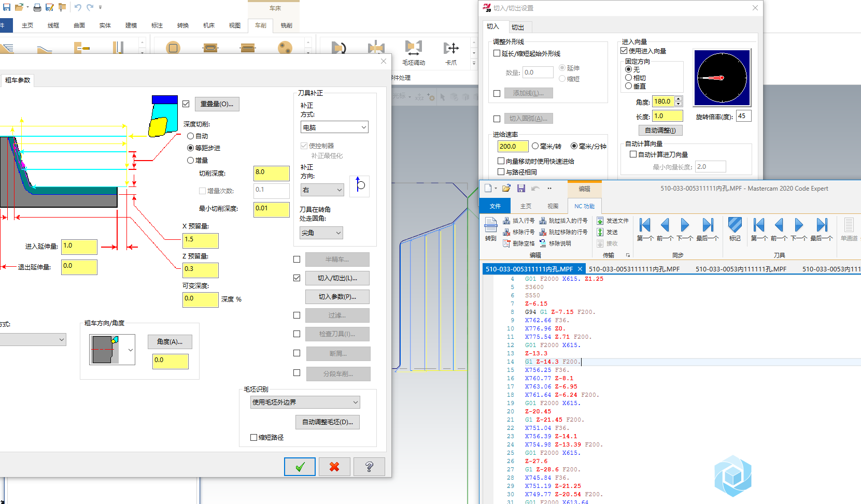This screenshot has width=861, height=504.
Task: Go to 下一个 (next) in the 同步 group
Action: pos(685,229)
